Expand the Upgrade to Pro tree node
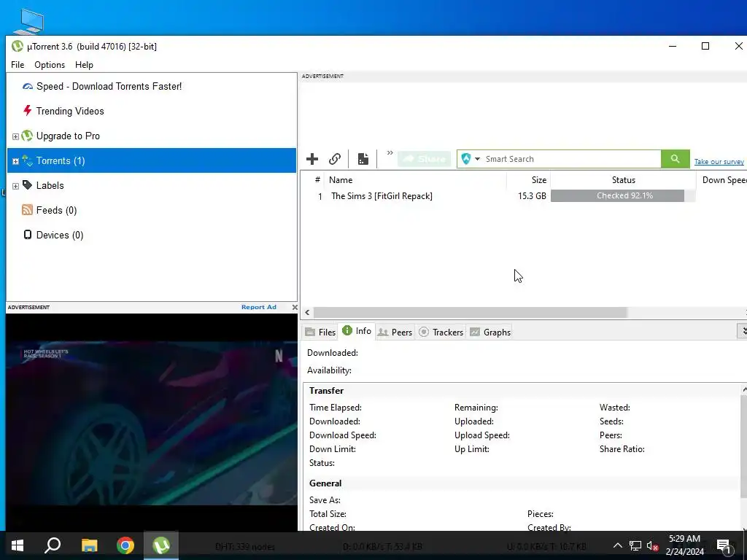Screen dimensions: 747x560 (15, 136)
